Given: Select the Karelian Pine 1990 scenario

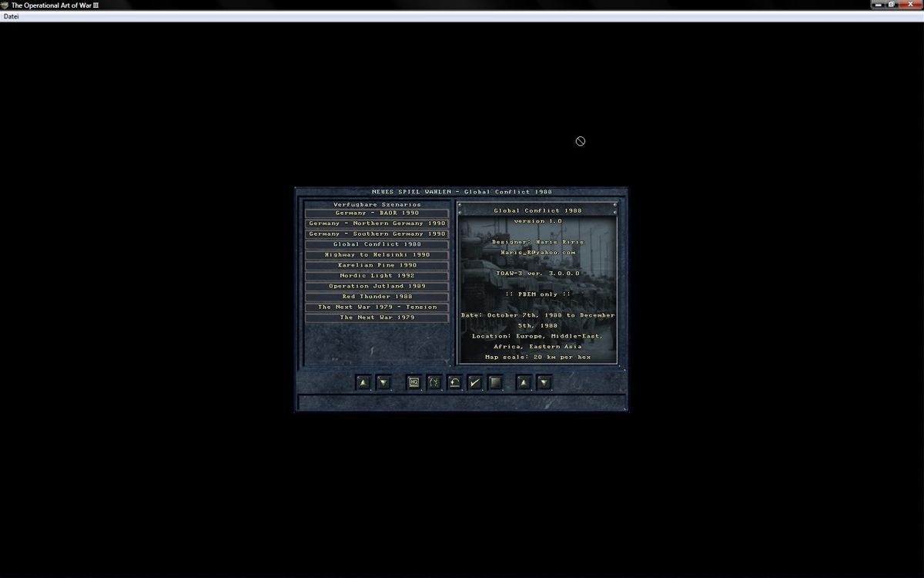Looking at the screenshot, I should [x=377, y=265].
